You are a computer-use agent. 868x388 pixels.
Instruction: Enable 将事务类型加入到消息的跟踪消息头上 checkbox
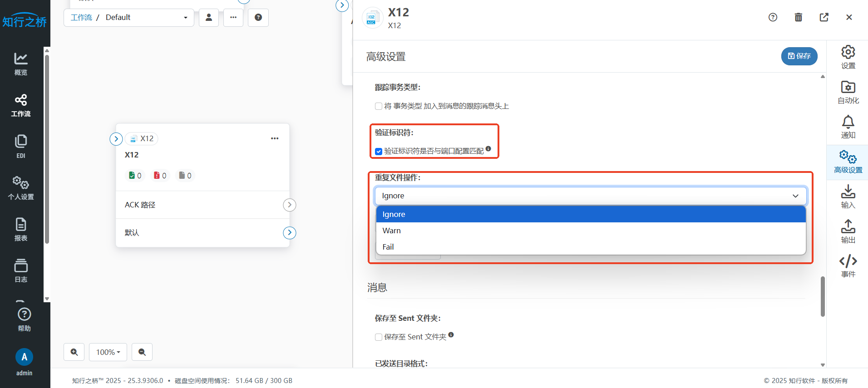point(379,106)
